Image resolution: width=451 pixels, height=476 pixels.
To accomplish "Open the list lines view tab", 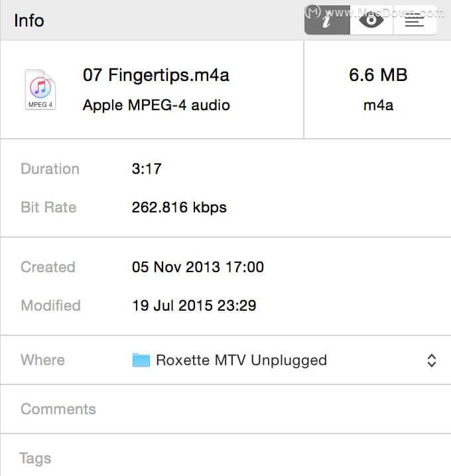I will pyautogui.click(x=415, y=20).
